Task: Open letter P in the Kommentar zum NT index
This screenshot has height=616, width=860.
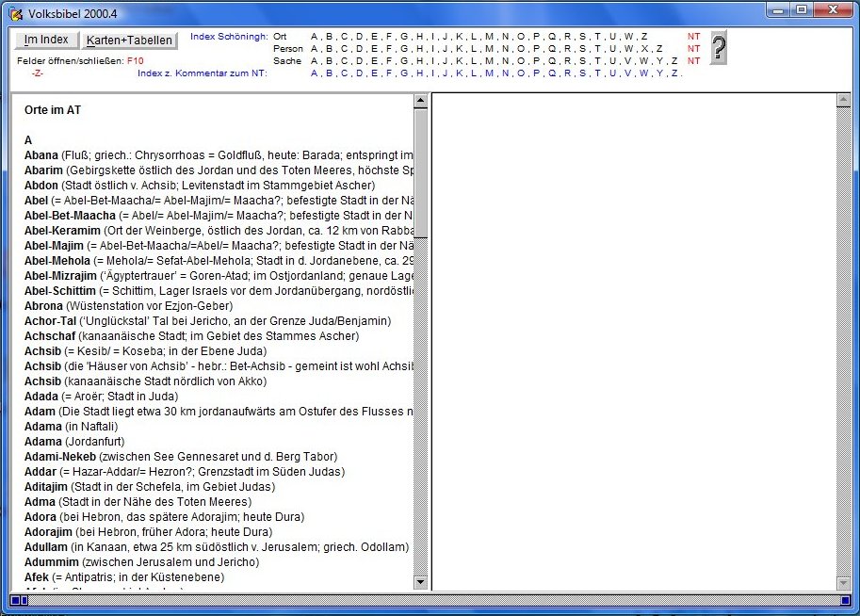Action: [536, 73]
